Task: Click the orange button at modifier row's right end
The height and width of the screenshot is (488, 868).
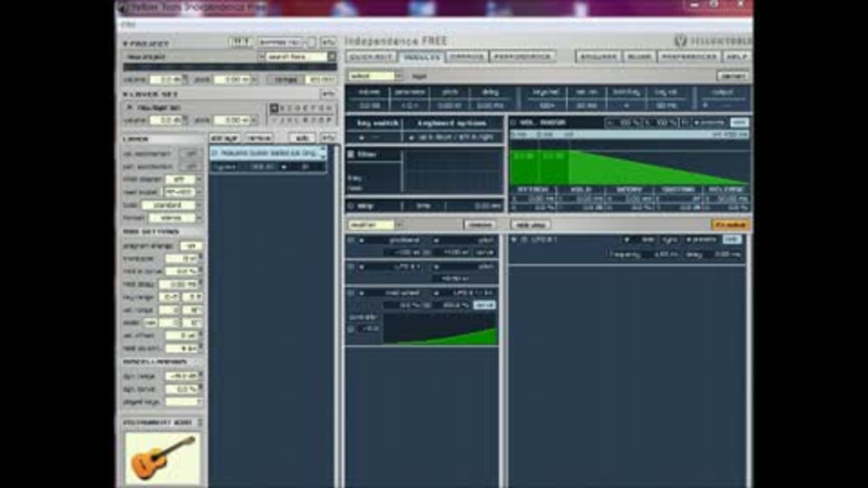Action: pyautogui.click(x=731, y=225)
